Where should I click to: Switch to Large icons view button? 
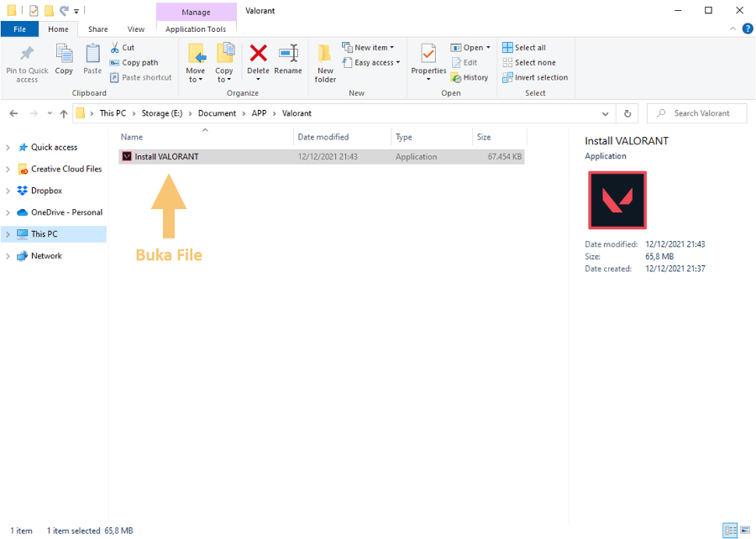(745, 531)
